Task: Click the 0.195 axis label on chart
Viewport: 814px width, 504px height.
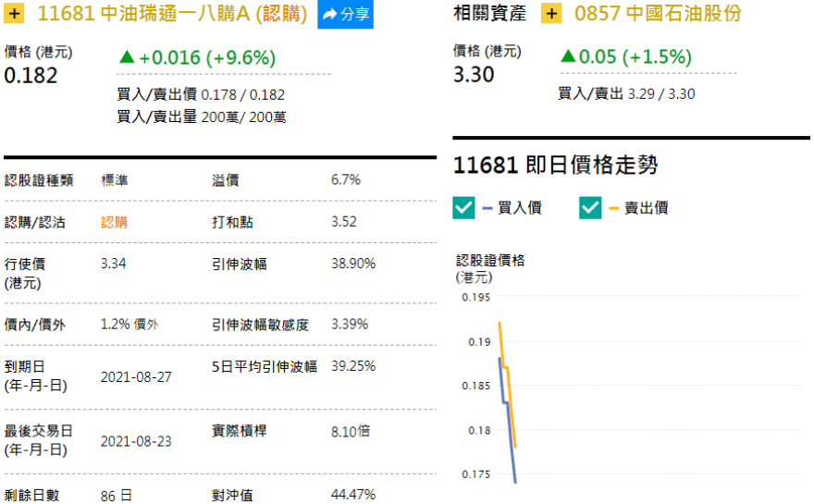Action: click(476, 298)
